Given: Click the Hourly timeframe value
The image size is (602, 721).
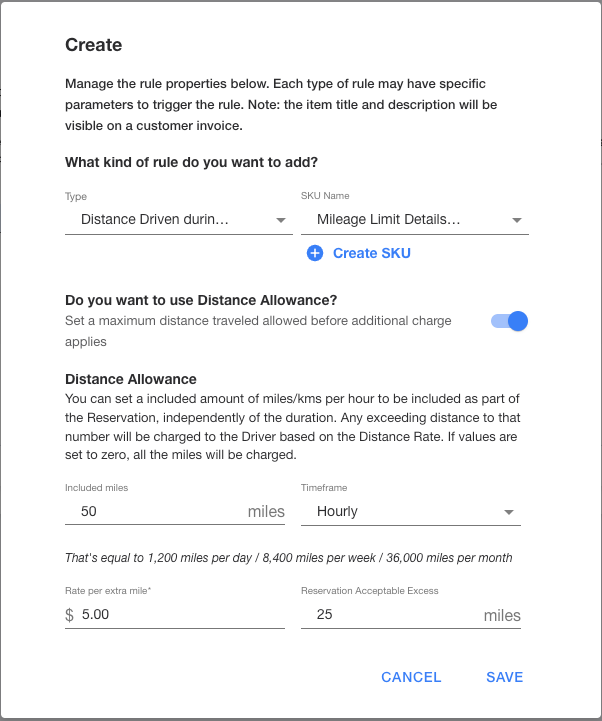Looking at the screenshot, I should 337,511.
